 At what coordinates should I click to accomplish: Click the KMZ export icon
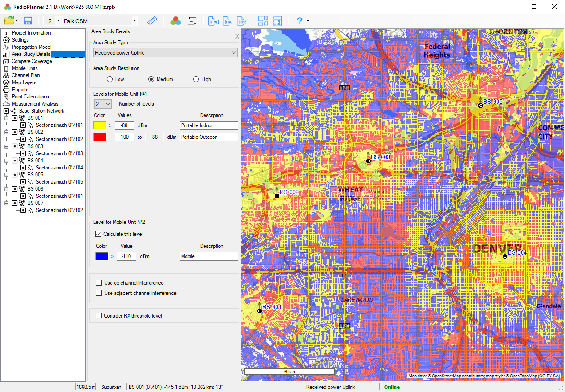[243, 21]
